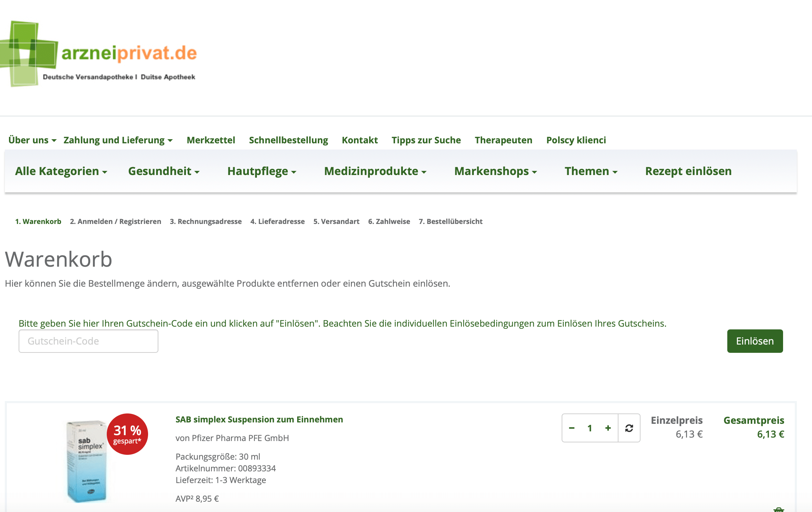The width and height of the screenshot is (812, 512).
Task: Open the Merkzettel page
Action: 211,140
